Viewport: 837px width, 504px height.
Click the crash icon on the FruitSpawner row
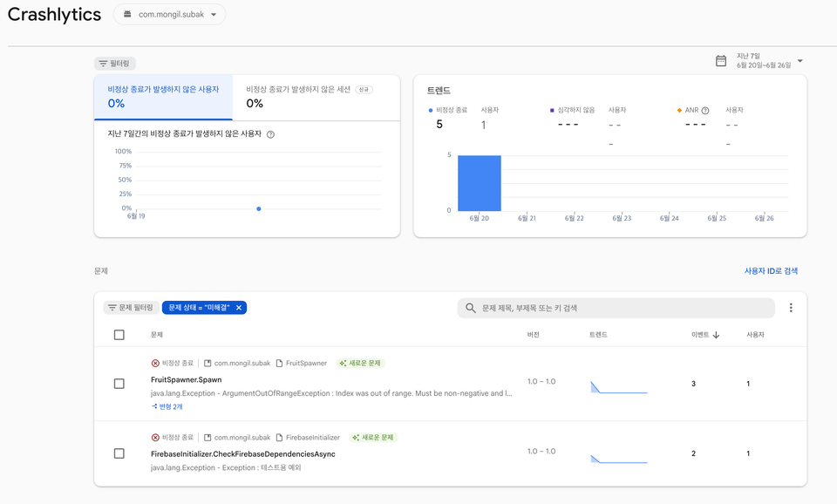155,363
